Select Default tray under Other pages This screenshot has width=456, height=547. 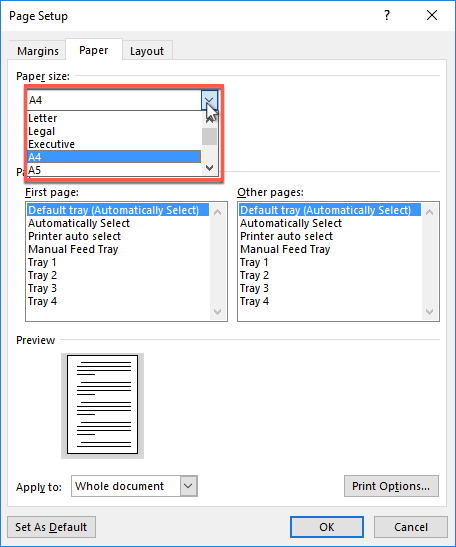(330, 210)
